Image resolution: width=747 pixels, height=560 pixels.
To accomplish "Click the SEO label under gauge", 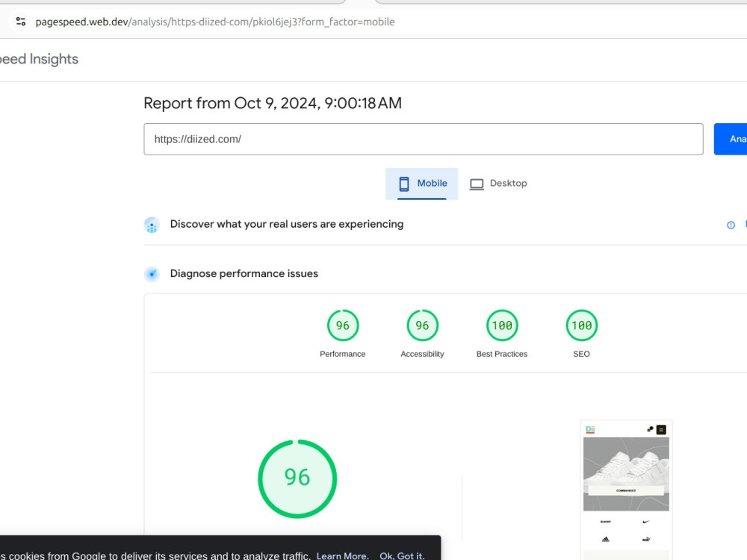I will pos(581,354).
